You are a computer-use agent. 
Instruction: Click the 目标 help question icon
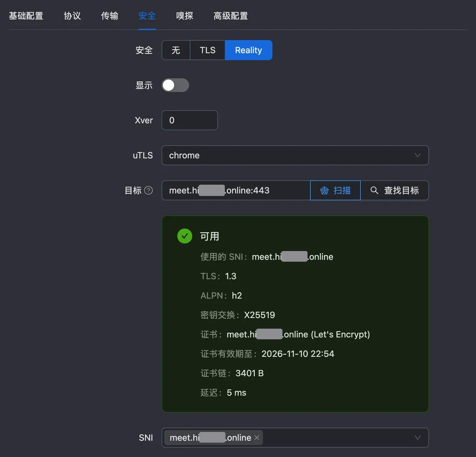coord(148,190)
